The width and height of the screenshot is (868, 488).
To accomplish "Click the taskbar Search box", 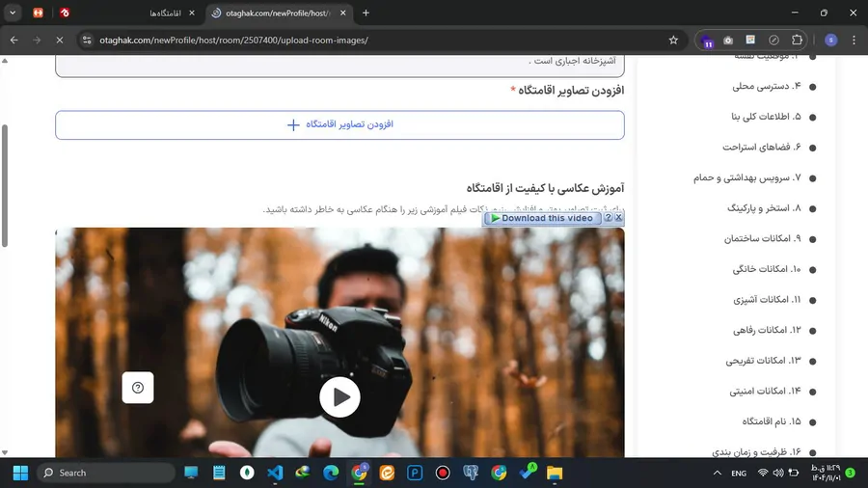I will point(106,473).
